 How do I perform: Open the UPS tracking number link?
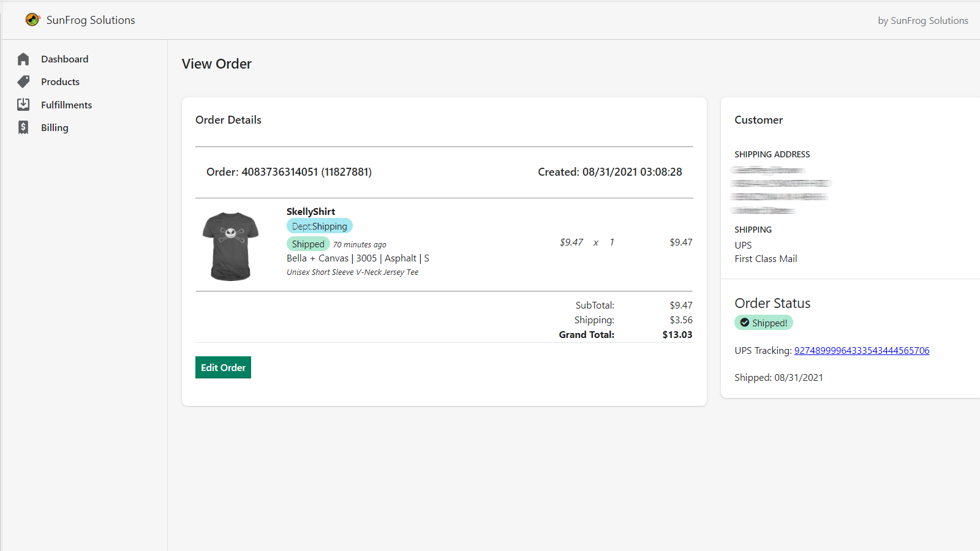click(861, 350)
